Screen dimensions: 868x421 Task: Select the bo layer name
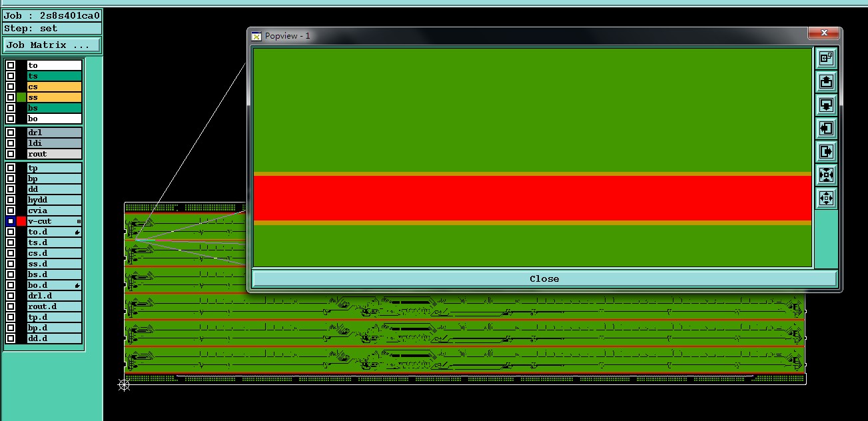click(x=55, y=119)
